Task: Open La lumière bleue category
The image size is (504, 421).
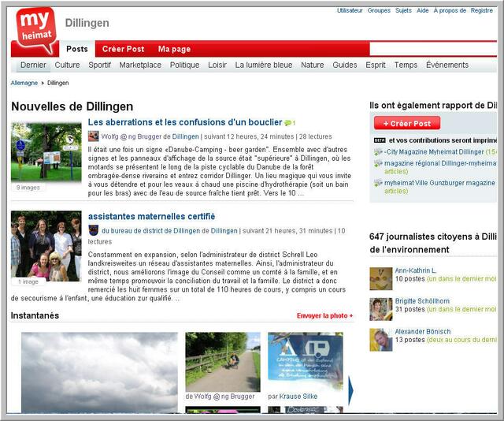Action: point(264,65)
